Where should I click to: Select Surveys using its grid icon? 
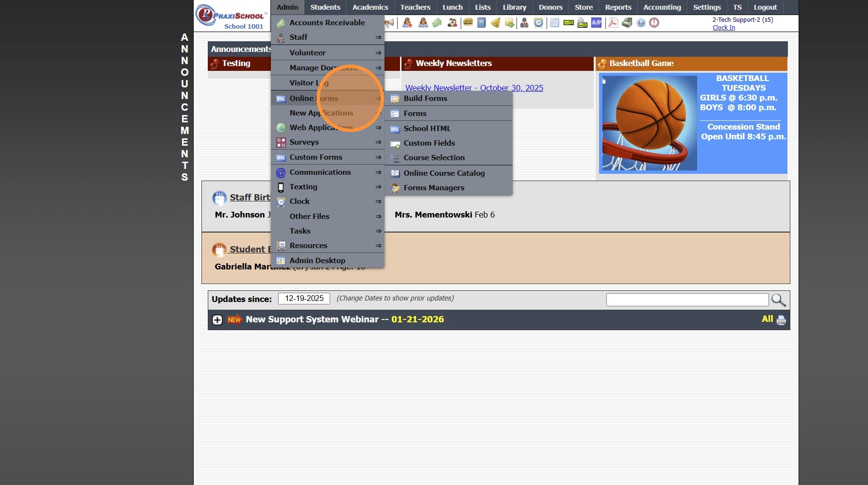tap(281, 142)
